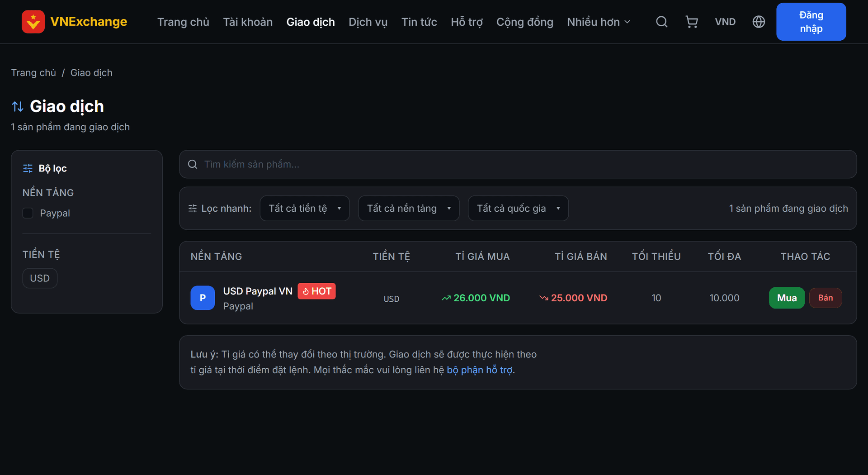
Task: Go to Trang chủ in navigation bar
Action: (183, 22)
